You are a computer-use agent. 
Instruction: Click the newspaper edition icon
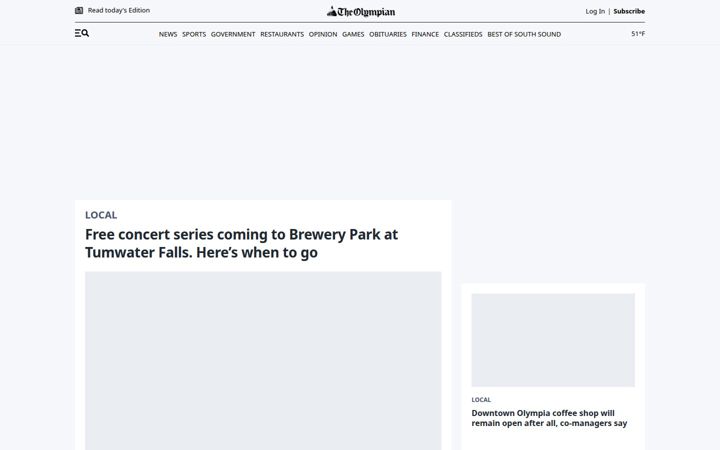click(x=79, y=10)
